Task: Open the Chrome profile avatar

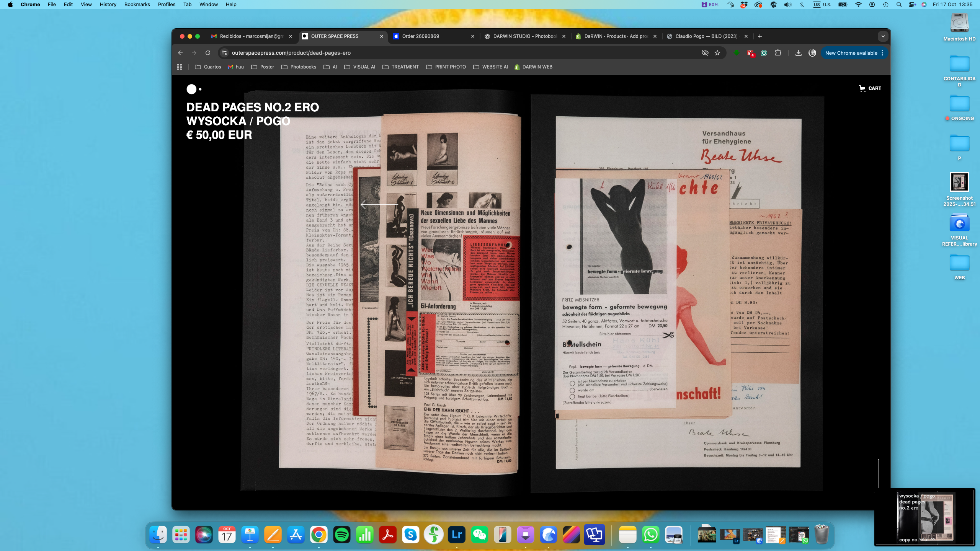Action: point(812,53)
